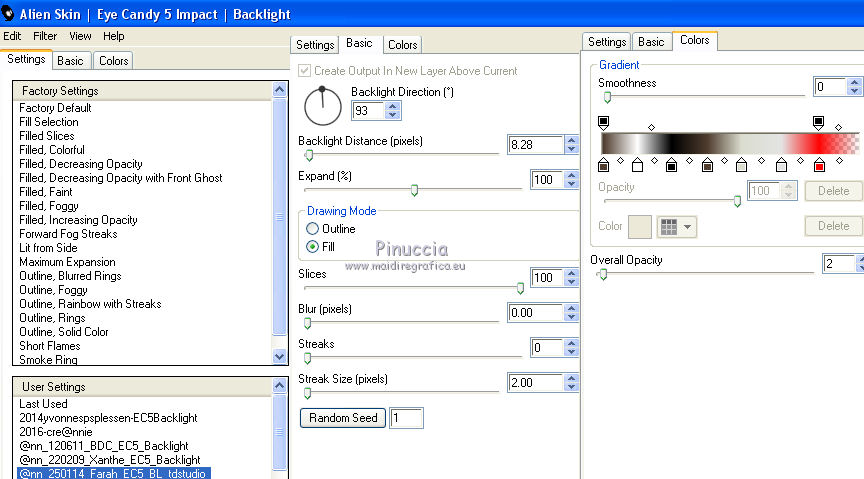Open the Edit menu

12,36
